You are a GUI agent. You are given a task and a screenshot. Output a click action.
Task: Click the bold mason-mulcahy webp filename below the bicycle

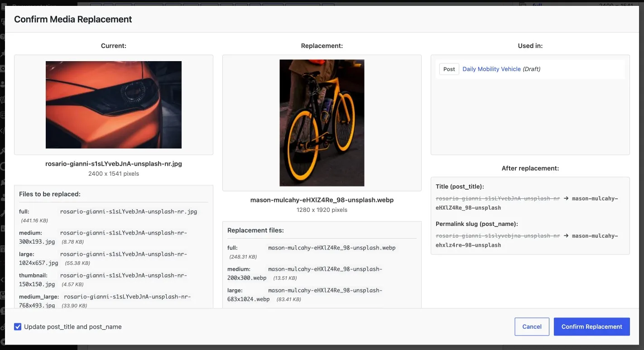pos(322,200)
